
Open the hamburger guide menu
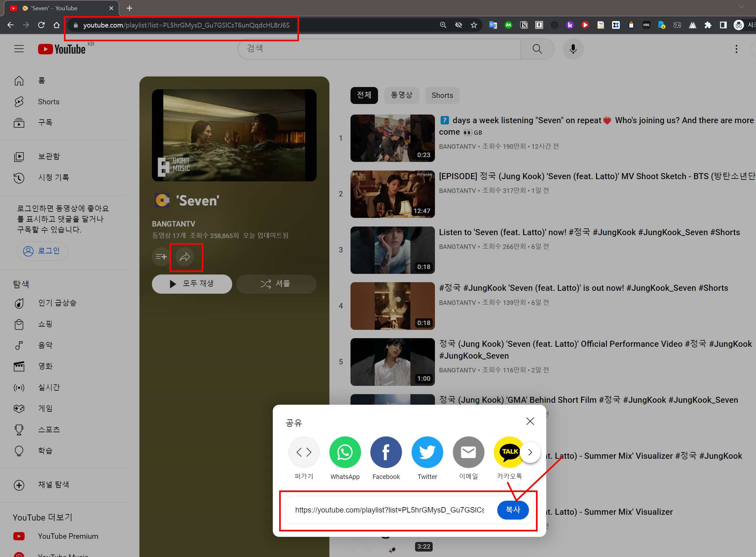[x=19, y=49]
